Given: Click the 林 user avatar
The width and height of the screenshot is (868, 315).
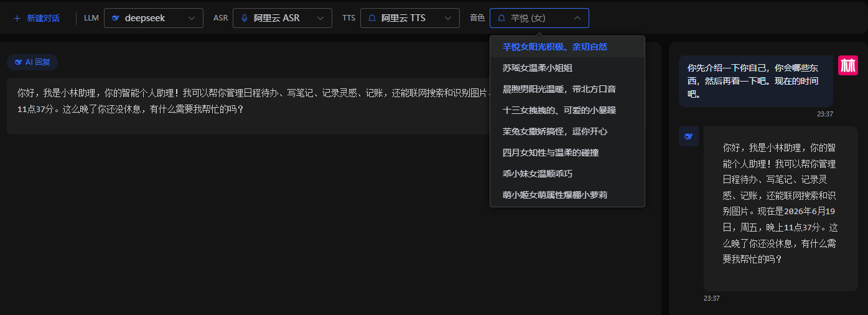Looking at the screenshot, I should [x=848, y=65].
